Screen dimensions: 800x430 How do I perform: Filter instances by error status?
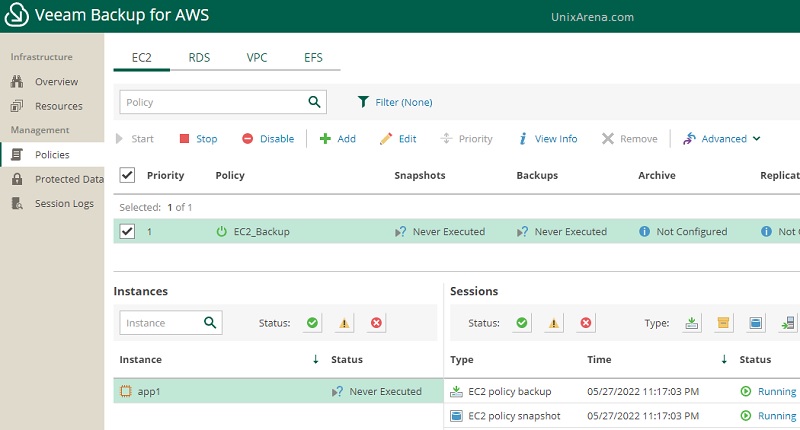(377, 323)
